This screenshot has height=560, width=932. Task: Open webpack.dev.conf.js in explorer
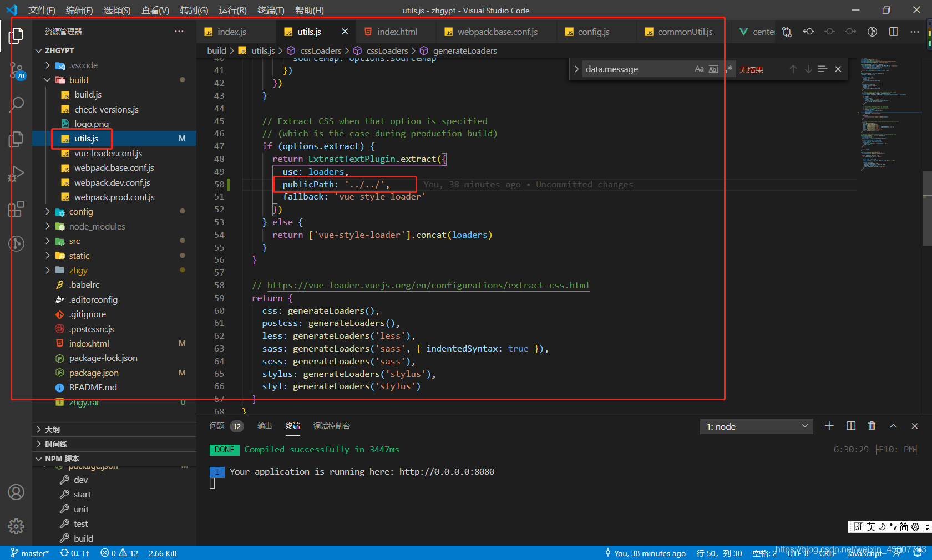tap(112, 182)
